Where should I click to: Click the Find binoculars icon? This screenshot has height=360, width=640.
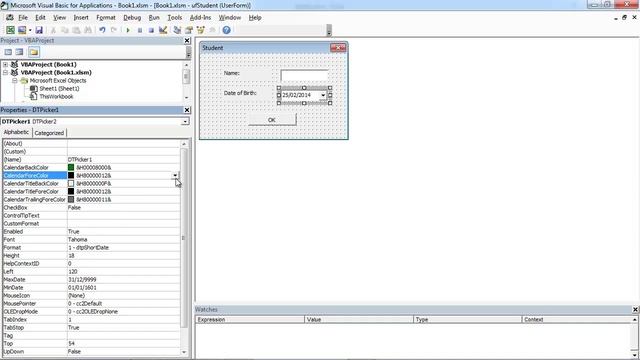tap(88, 30)
